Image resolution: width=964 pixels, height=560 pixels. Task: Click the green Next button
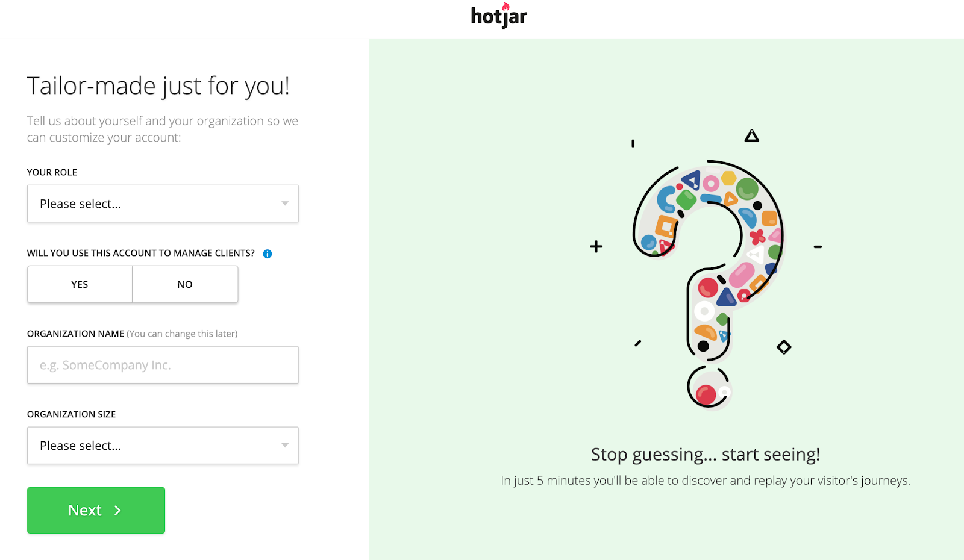96,510
